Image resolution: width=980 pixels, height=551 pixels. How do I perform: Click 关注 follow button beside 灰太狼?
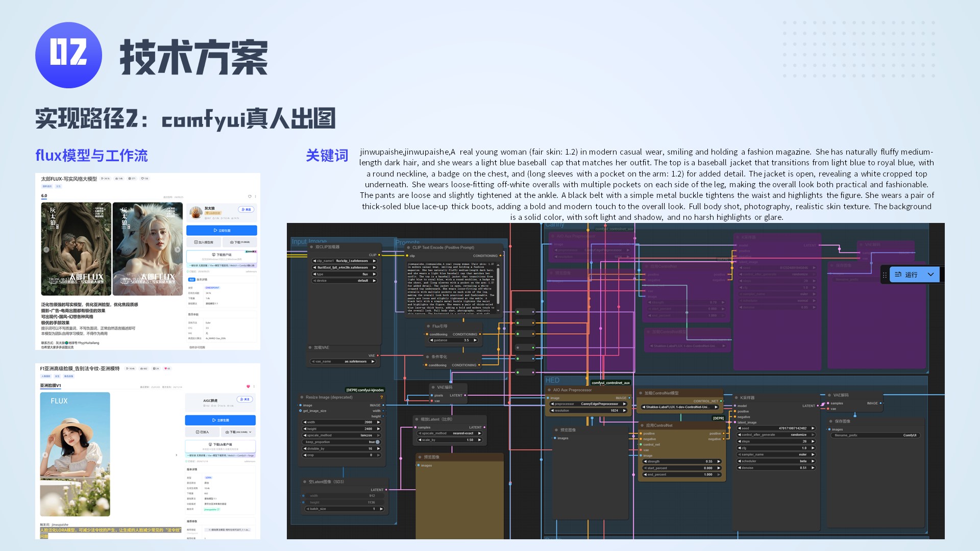click(246, 209)
